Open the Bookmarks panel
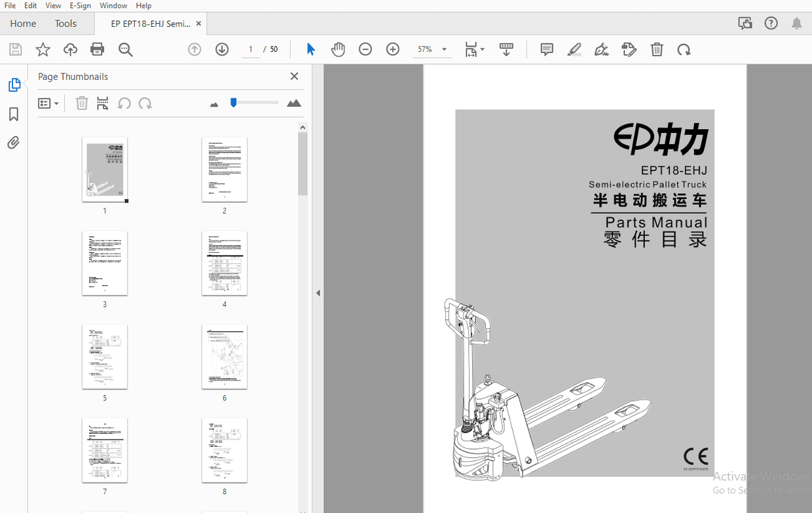Image resolution: width=812 pixels, height=513 pixels. 13,114
